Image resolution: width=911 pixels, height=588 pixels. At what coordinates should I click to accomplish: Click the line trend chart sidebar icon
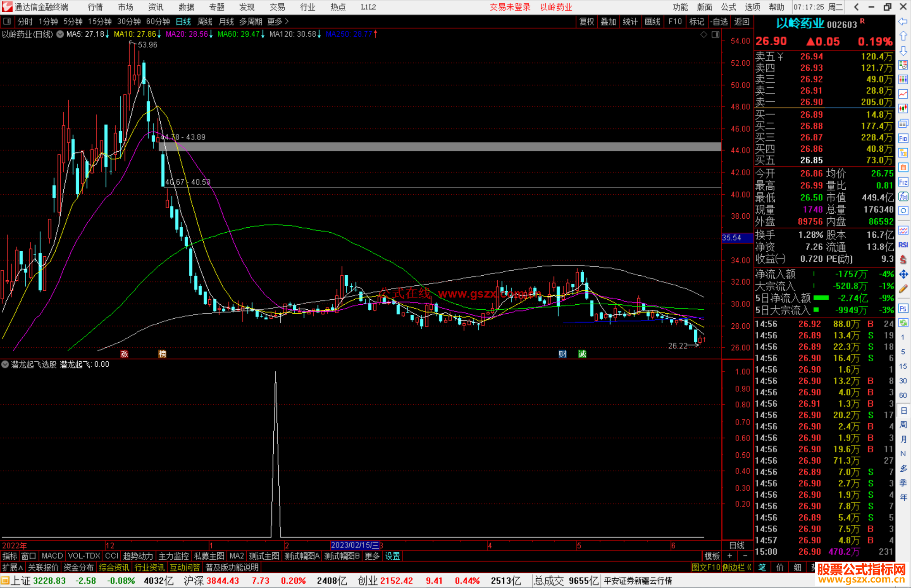pyautogui.click(x=903, y=94)
